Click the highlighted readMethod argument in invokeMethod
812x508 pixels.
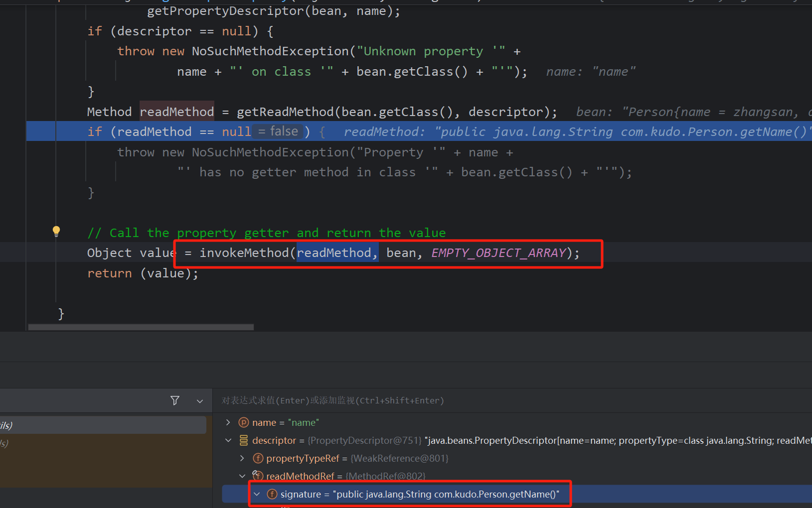click(337, 253)
